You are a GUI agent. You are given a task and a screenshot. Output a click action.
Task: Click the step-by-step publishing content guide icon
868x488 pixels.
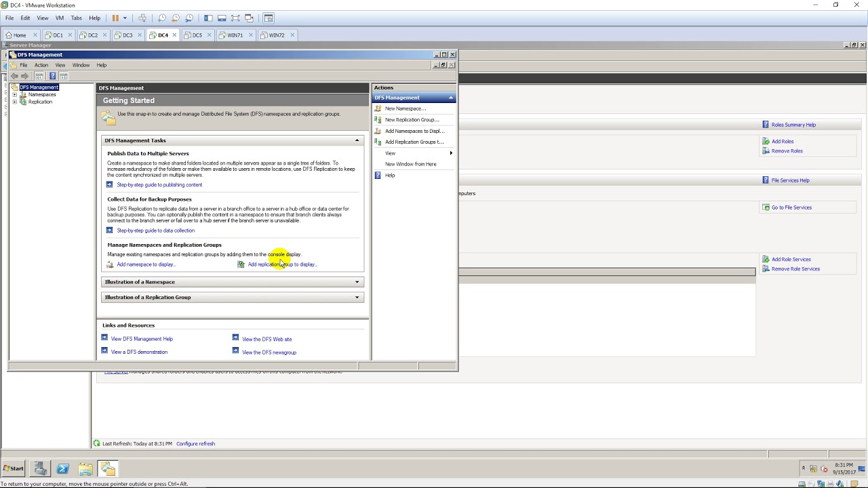[x=110, y=184]
